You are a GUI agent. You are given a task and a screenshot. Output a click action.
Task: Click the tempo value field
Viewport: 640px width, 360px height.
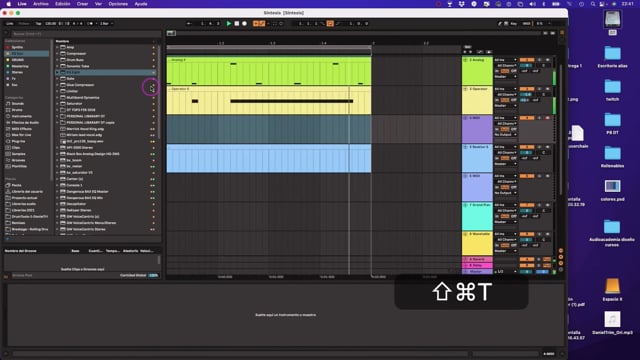tap(51, 24)
